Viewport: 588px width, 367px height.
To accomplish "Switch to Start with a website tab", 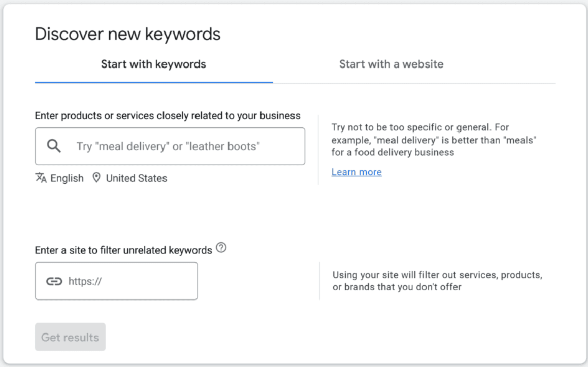I will 391,64.
